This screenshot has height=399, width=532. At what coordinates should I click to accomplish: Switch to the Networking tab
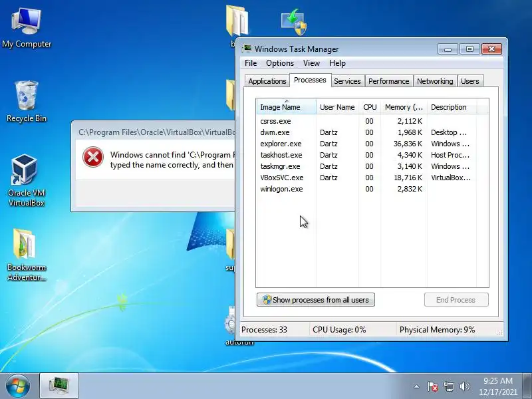point(435,81)
